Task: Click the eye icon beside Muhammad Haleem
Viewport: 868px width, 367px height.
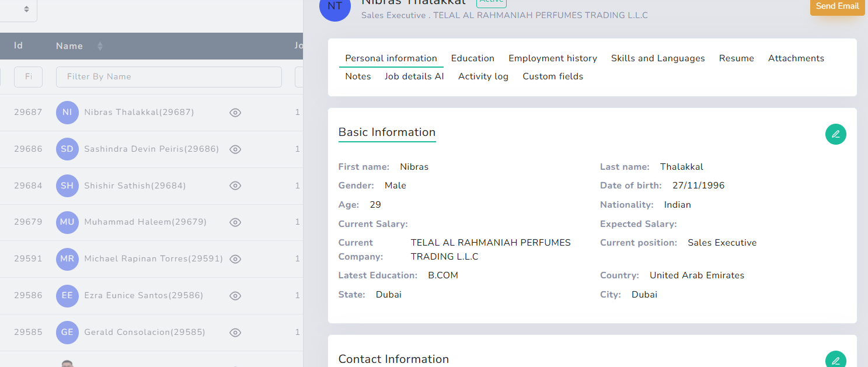Action: 235,222
